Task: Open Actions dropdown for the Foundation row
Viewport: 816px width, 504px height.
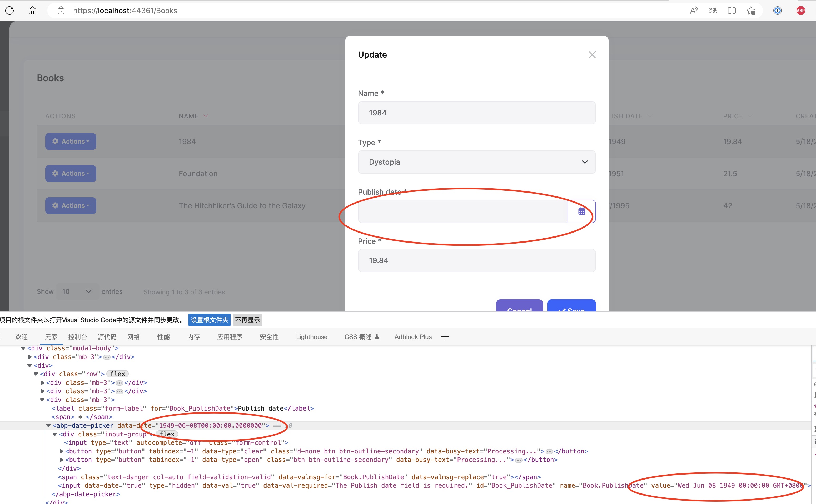Action: click(x=71, y=173)
